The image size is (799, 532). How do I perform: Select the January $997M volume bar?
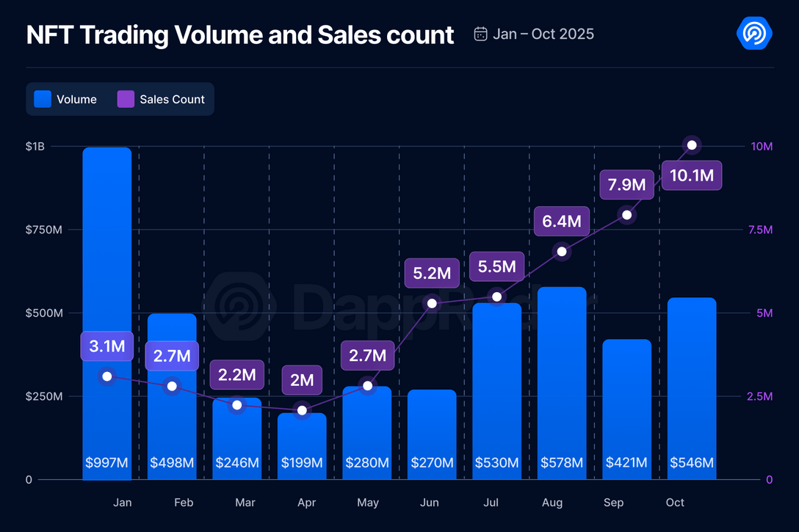107,294
